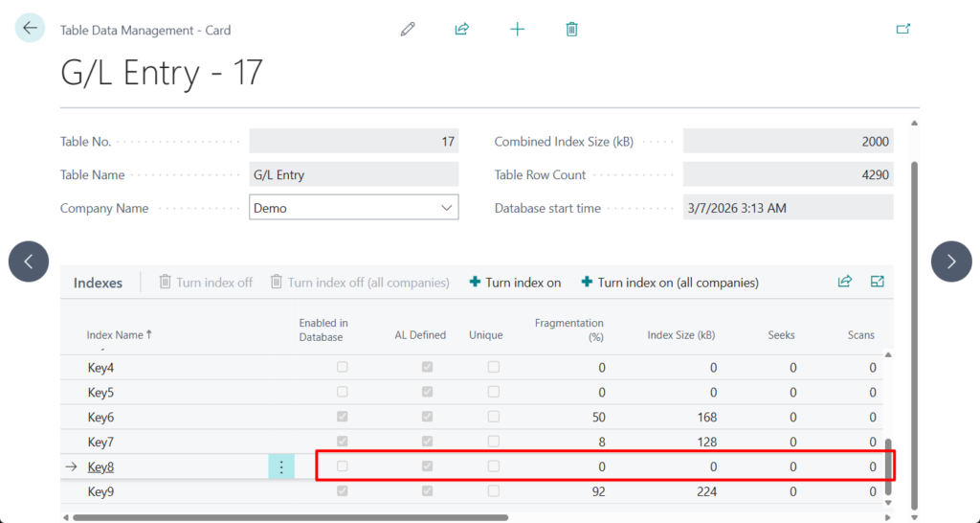
Task: Click the Unique column header
Action: (485, 334)
